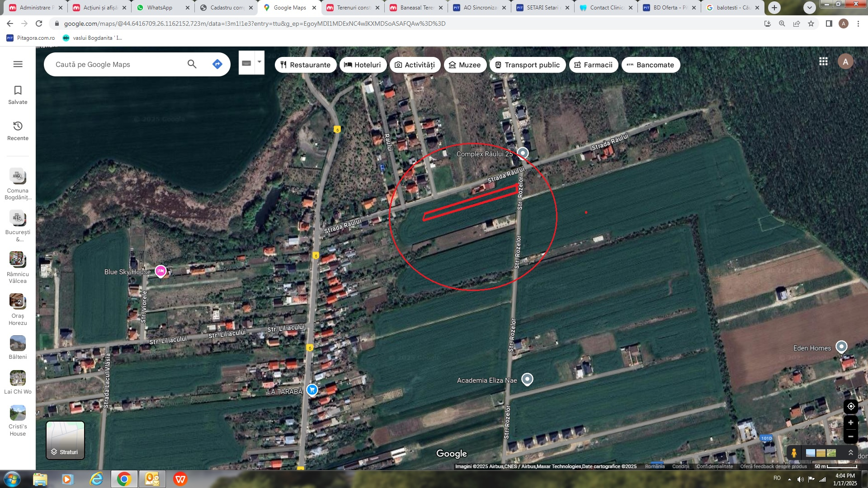Open the Google apps grid
Image resolution: width=868 pixels, height=488 pixels.
coord(823,61)
